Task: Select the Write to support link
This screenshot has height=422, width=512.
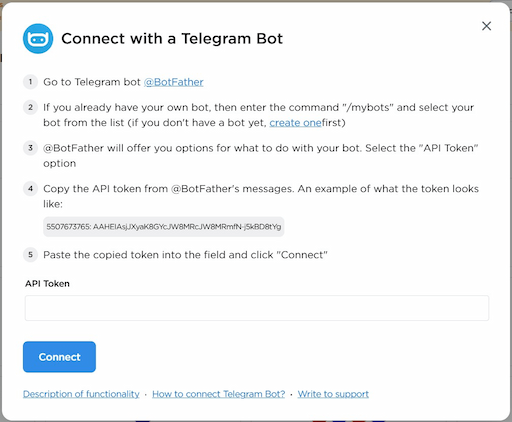Action: click(333, 394)
